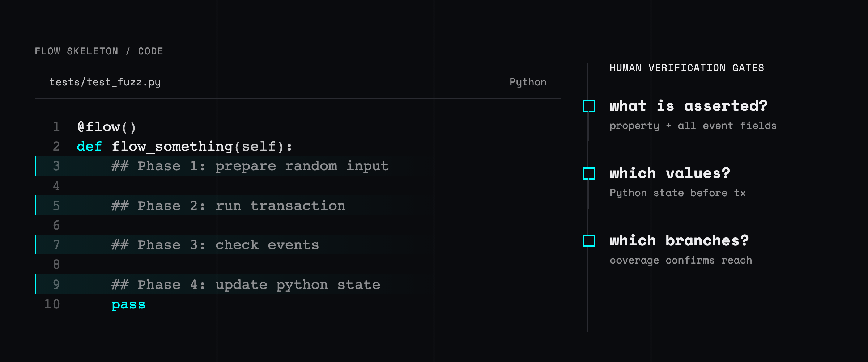868x362 pixels.
Task: Click the 'pass' keyword on line 10
Action: (x=128, y=304)
